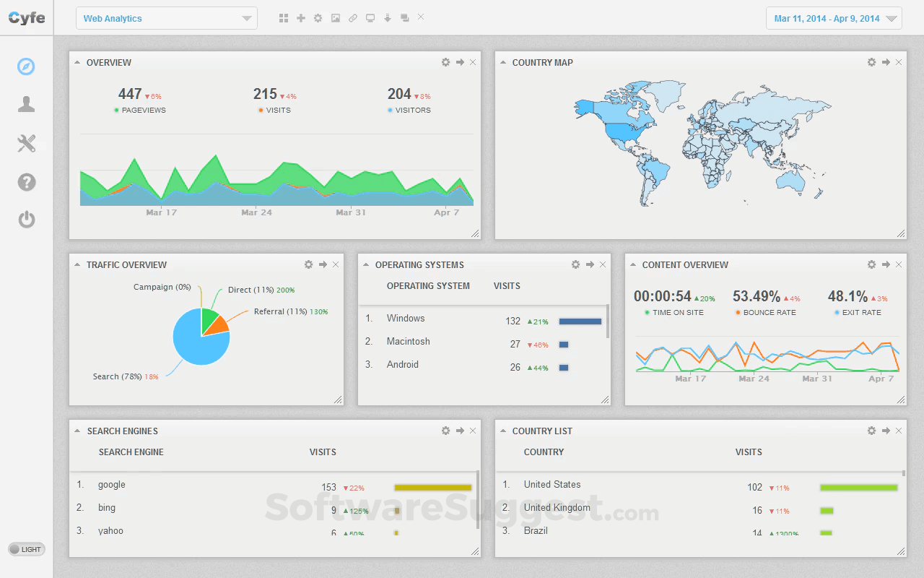Screen dimensions: 924x578
Task: Open the Web Analytics dashboard dropdown
Action: (166, 17)
